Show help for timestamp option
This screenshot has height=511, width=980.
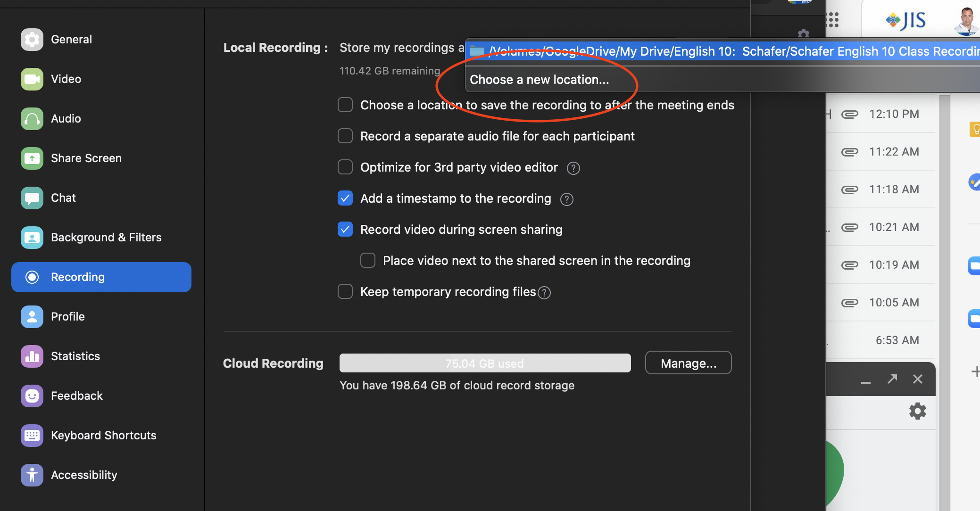coord(566,199)
